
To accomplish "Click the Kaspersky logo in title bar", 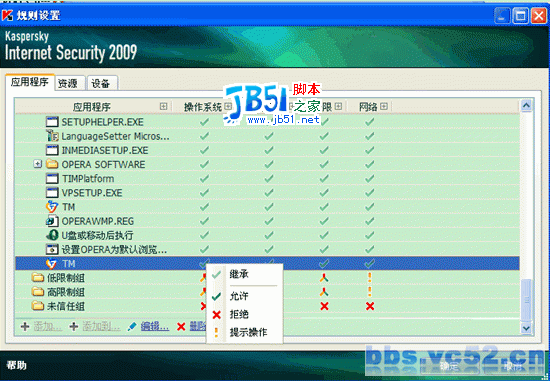I will coord(7,15).
